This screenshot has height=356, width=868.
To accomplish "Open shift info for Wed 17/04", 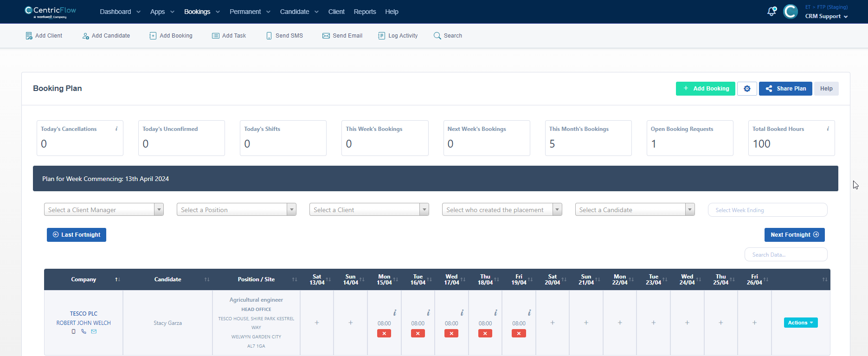I will point(462,313).
